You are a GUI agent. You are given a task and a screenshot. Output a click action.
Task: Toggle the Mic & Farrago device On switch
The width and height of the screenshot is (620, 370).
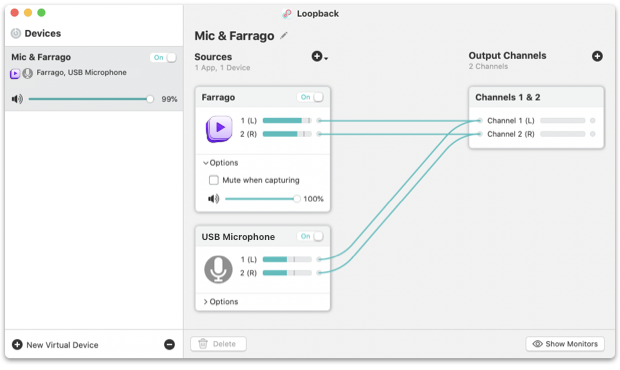163,57
